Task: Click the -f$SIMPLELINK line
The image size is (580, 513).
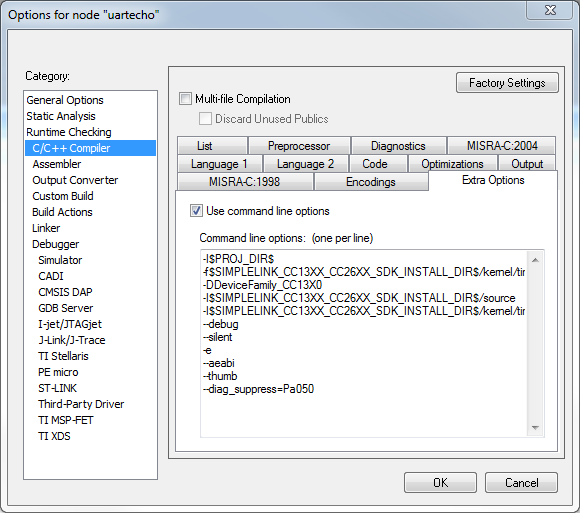Action: click(x=364, y=272)
